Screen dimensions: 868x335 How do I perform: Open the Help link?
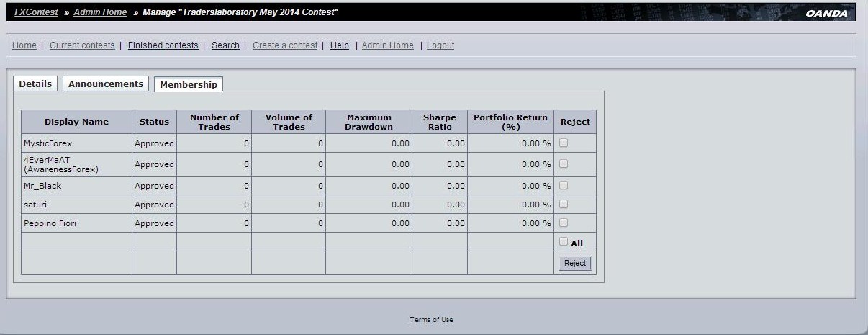tap(340, 45)
